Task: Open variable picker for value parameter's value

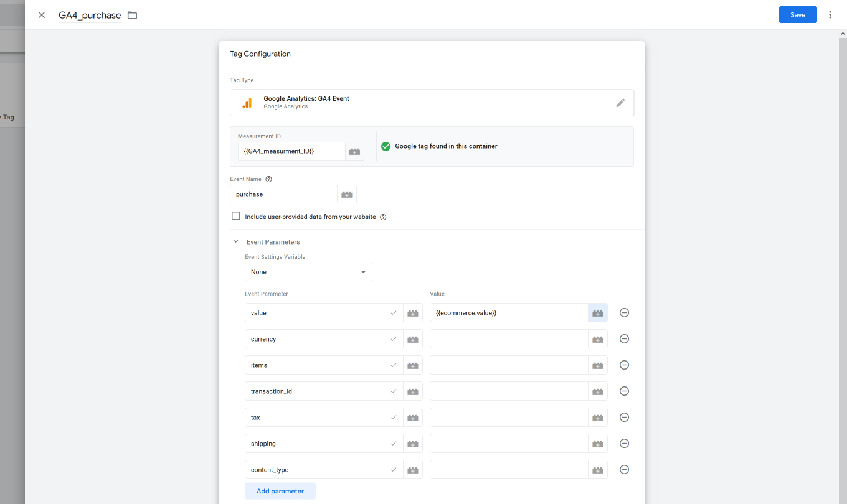Action: (x=598, y=313)
